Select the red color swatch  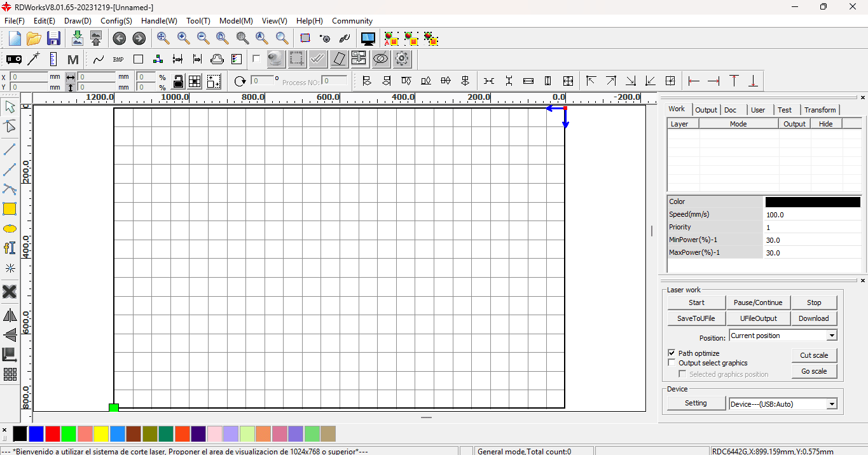click(x=53, y=434)
